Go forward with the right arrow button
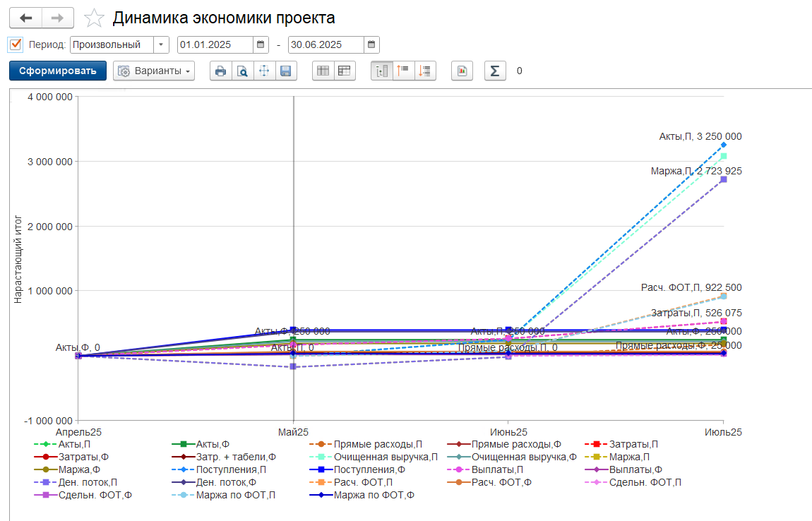This screenshot has width=812, height=521. coord(57,18)
